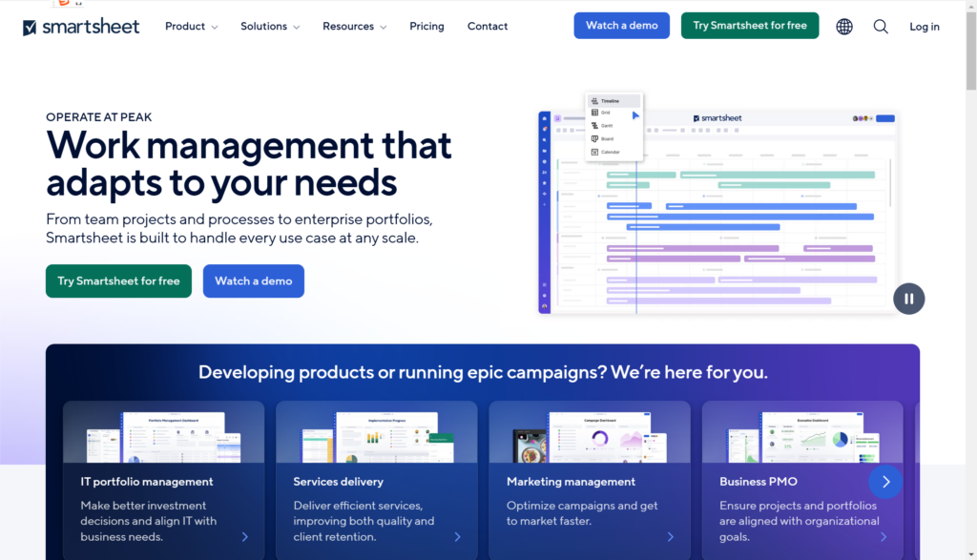977x560 pixels.
Task: Click the Business PMO title
Action: coord(759,482)
